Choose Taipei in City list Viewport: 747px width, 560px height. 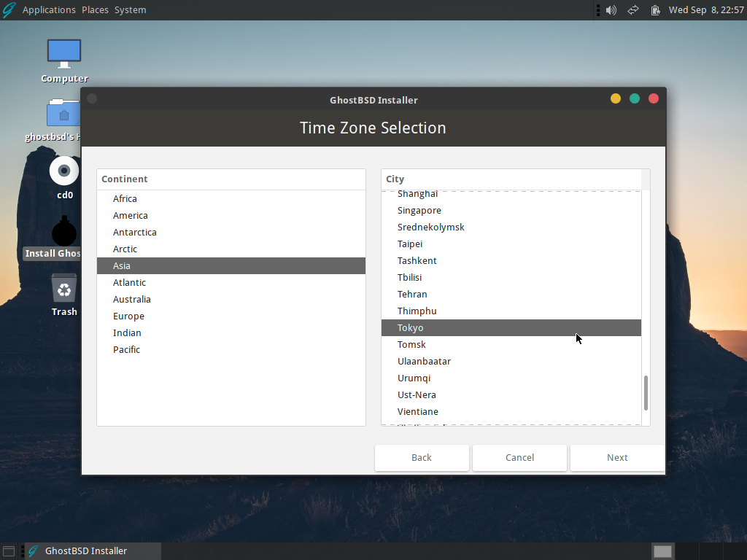(x=511, y=244)
